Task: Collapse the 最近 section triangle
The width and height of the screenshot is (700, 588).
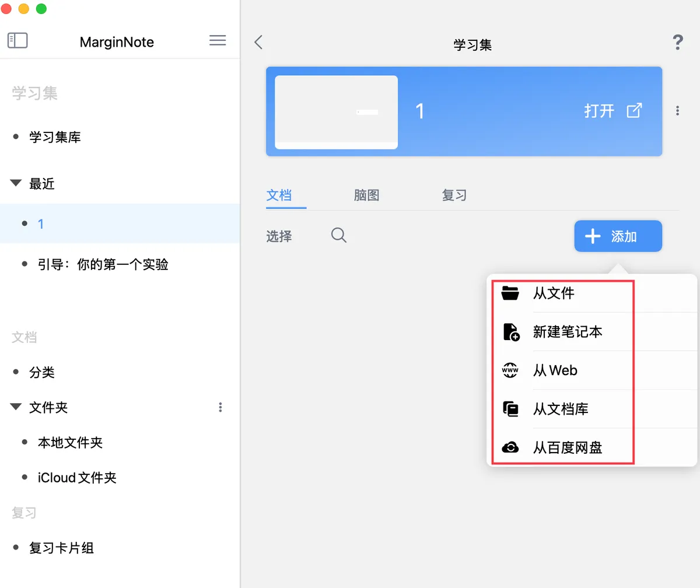Action: click(16, 184)
